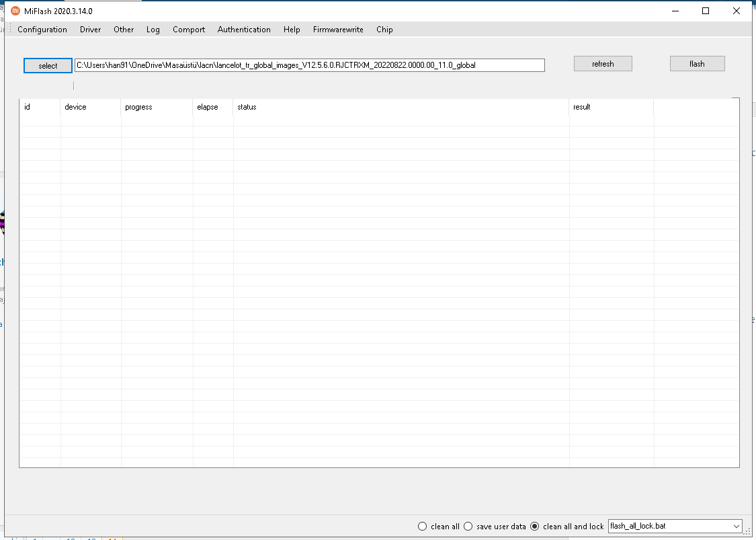The height and width of the screenshot is (540, 756).
Task: Click into the firmware path input field
Action: click(x=310, y=65)
